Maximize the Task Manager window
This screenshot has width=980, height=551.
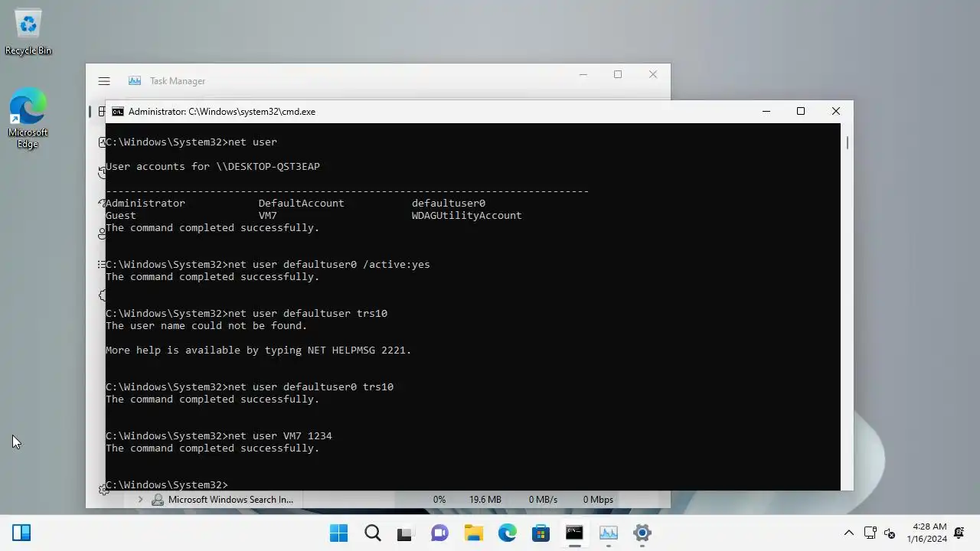618,75
